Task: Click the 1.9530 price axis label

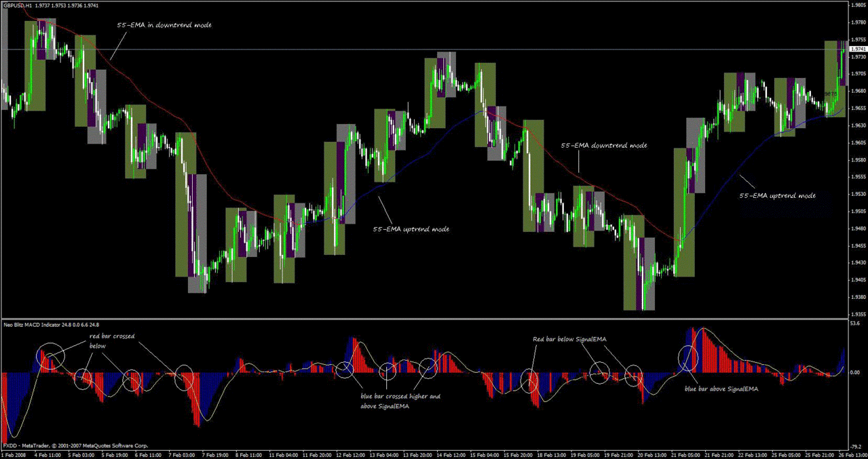Action: 858,194
